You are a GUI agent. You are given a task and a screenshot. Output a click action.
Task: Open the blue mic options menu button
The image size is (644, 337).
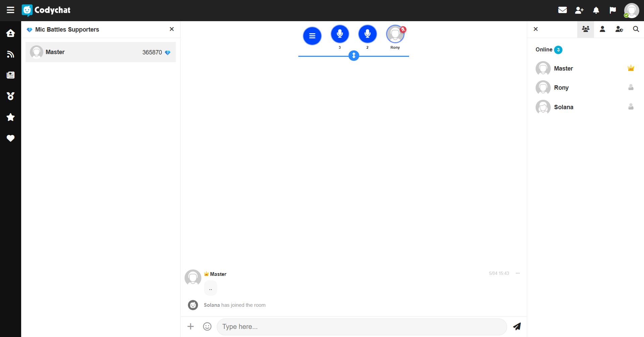312,36
